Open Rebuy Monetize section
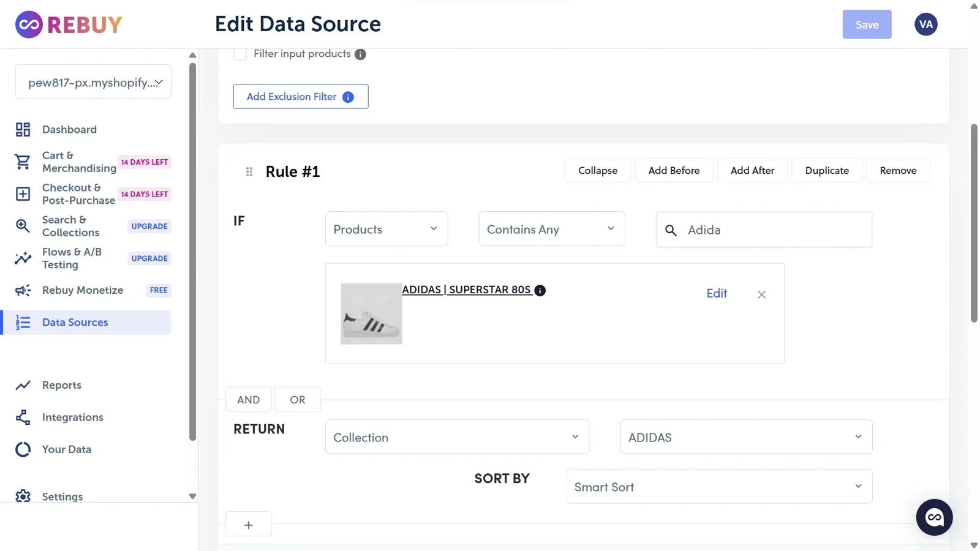This screenshot has height=551, width=980. 83,290
